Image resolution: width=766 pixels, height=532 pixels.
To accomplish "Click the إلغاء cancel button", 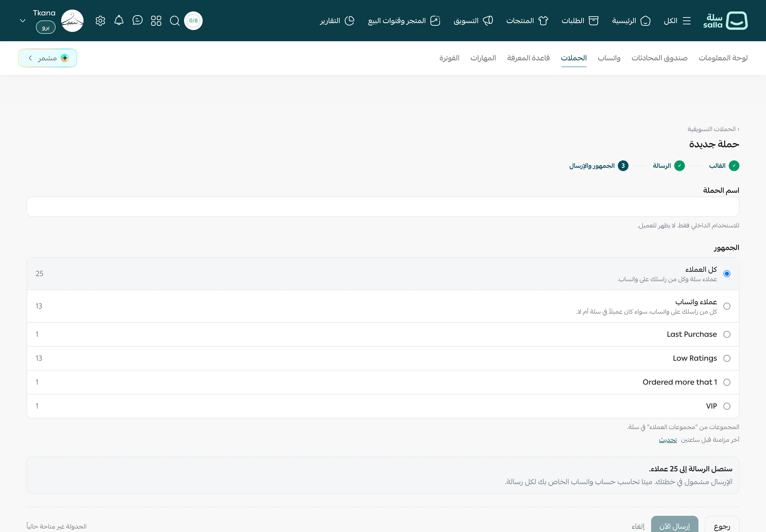I will (638, 526).
